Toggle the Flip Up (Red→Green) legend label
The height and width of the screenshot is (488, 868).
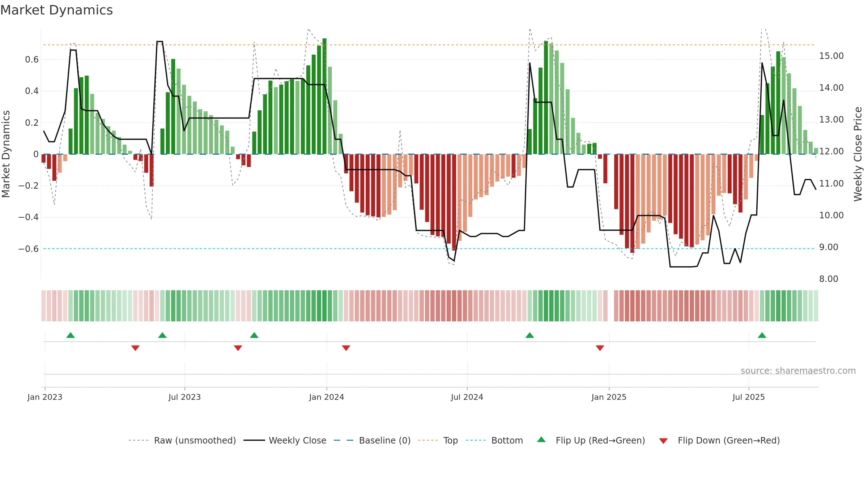[600, 440]
